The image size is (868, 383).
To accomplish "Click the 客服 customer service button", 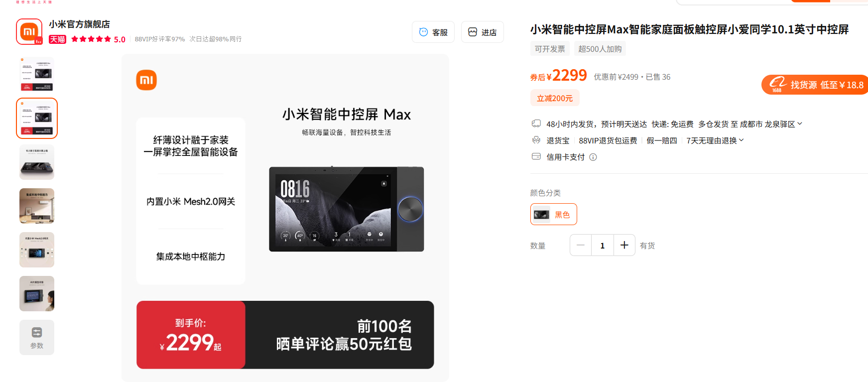I will click(433, 32).
